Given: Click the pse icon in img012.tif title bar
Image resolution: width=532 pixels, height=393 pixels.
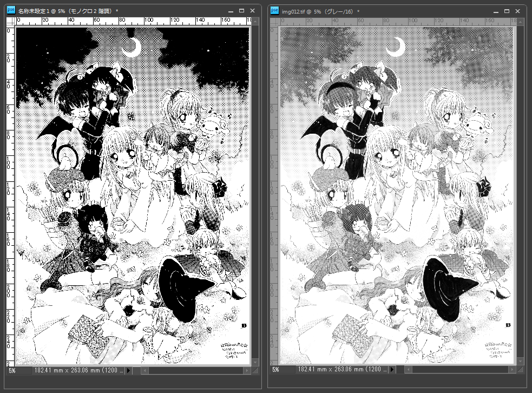Looking at the screenshot, I should [274, 10].
